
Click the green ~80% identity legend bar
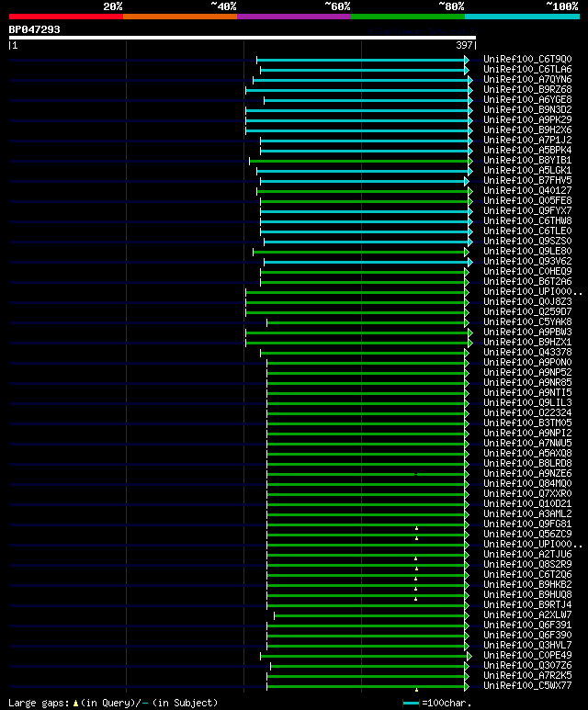[x=408, y=17]
